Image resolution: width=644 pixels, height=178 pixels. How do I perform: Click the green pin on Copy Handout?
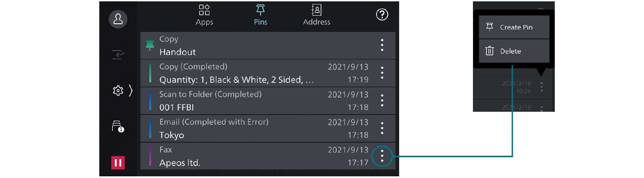click(x=150, y=45)
